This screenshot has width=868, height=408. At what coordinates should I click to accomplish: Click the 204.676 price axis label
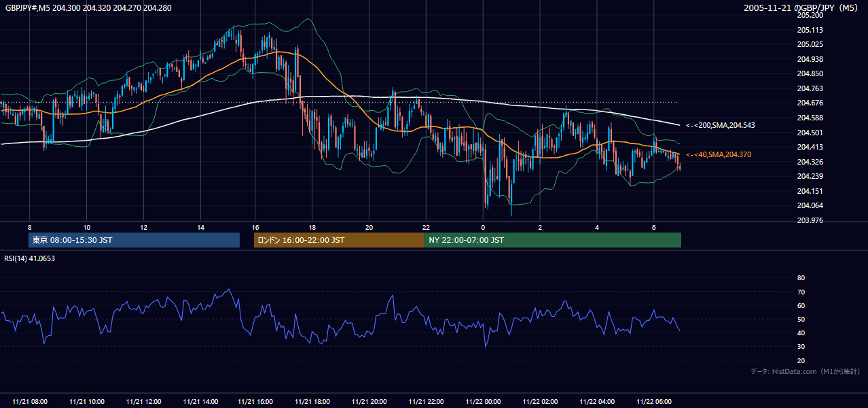[x=810, y=103]
